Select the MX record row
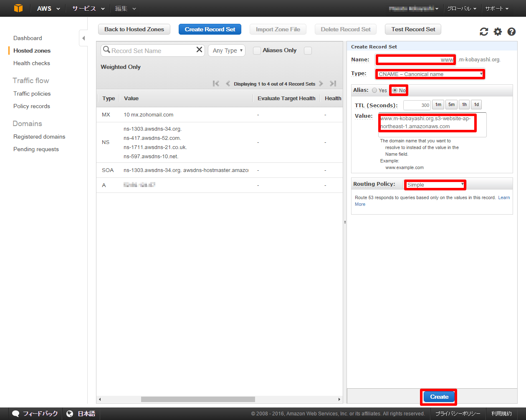 pos(220,115)
